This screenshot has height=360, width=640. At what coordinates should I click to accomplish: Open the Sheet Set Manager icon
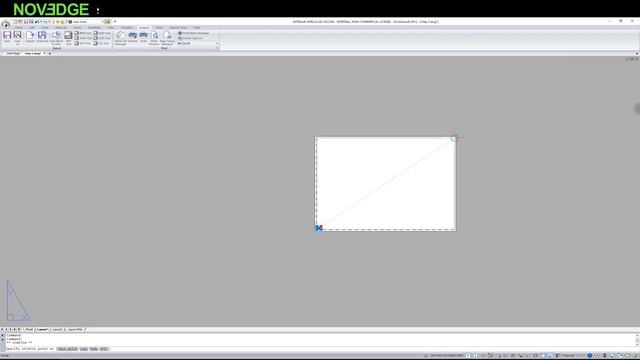pos(120,38)
